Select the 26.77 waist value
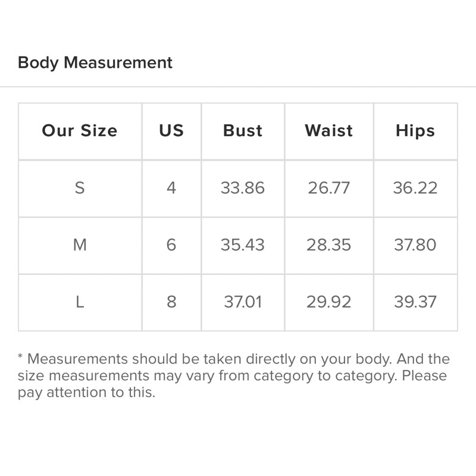 click(329, 188)
